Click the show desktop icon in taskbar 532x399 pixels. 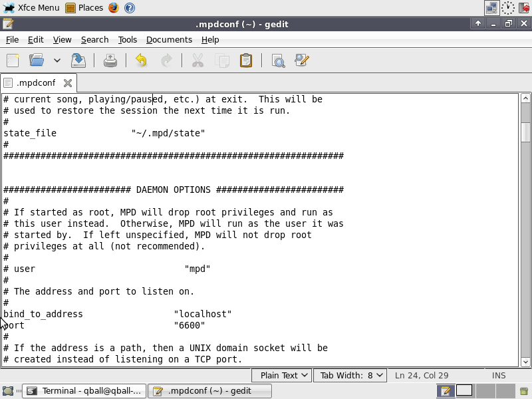pos(8,391)
